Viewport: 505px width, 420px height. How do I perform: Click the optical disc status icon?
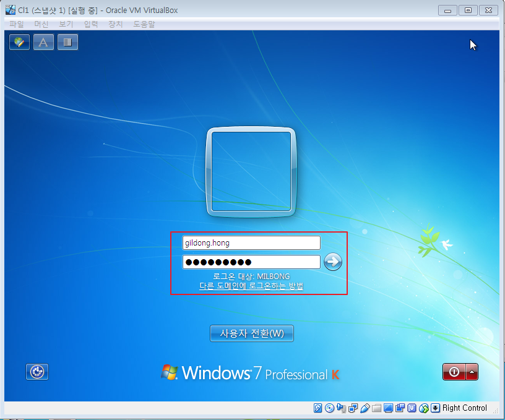pyautogui.click(x=329, y=408)
